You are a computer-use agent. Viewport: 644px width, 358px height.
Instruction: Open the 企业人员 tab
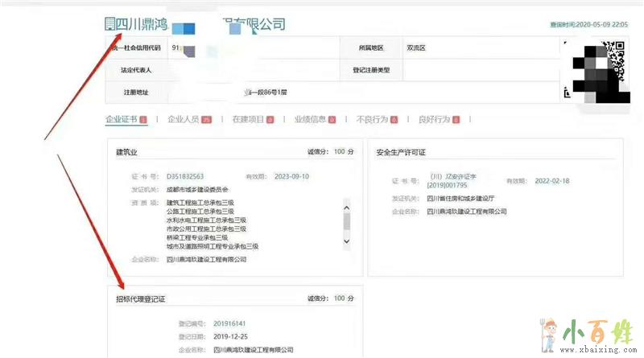(x=183, y=120)
